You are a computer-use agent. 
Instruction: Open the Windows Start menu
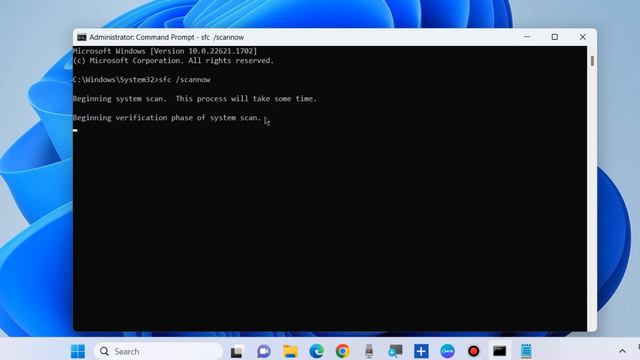click(x=78, y=351)
